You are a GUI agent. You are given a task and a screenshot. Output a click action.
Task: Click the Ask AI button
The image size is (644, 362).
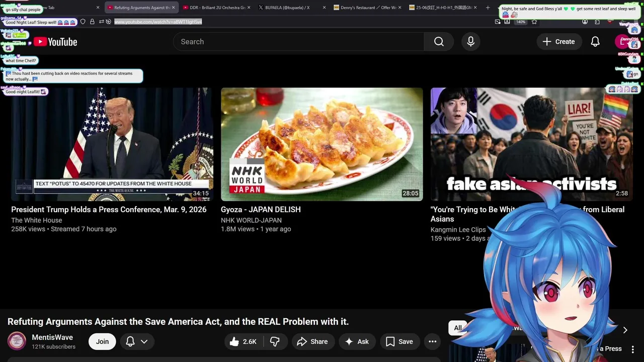[x=357, y=341]
